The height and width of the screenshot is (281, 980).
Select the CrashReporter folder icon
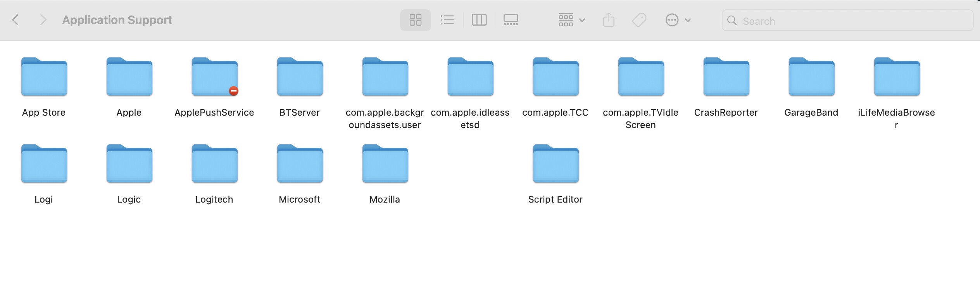[726, 77]
